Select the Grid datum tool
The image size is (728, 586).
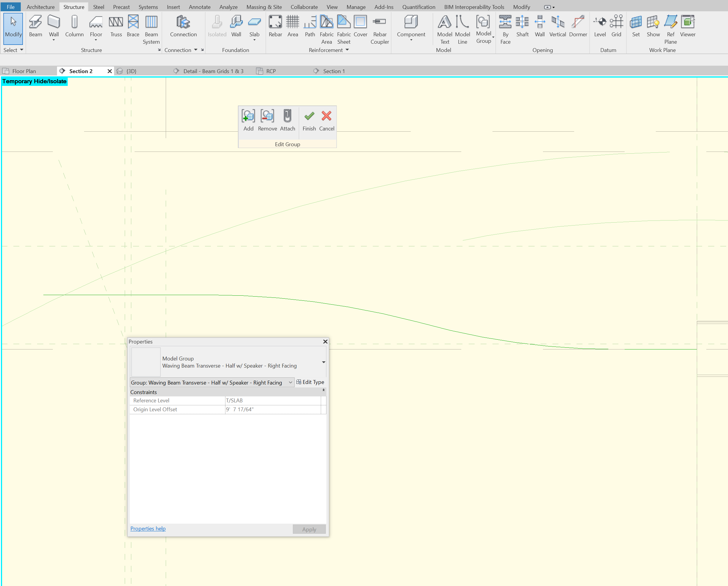pos(617,27)
